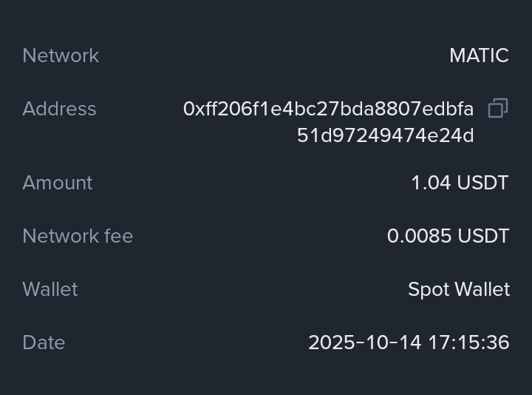Click the Date label

click(44, 342)
